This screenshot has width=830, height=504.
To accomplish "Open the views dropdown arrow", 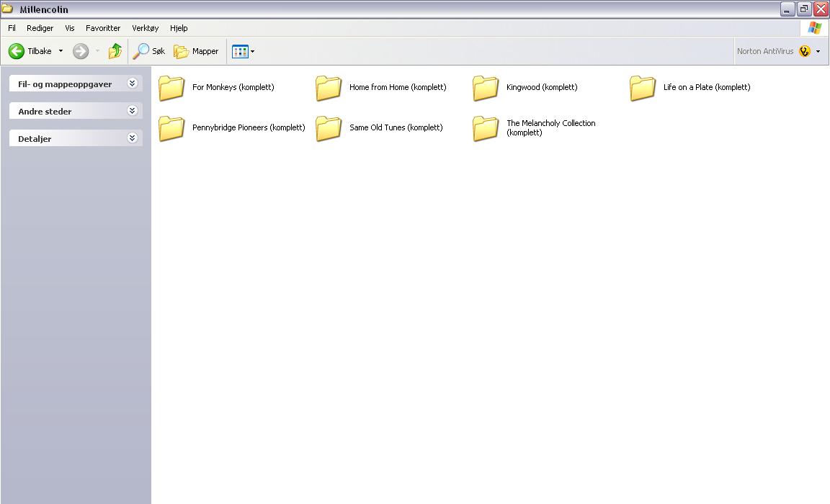I will coord(252,51).
